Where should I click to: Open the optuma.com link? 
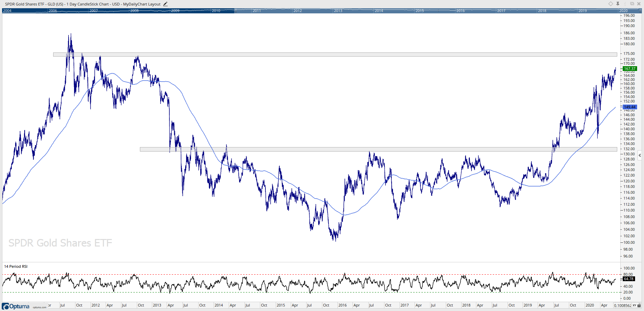(x=39, y=307)
